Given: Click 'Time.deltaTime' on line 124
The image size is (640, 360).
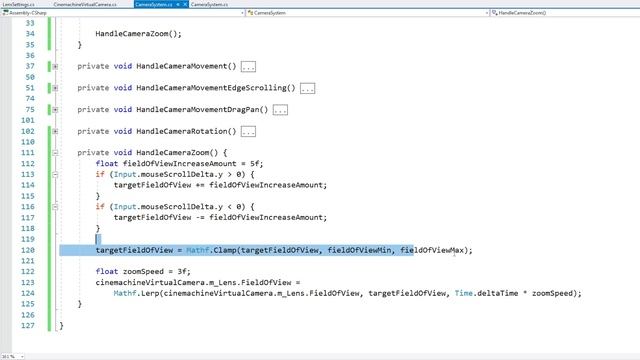Looking at the screenshot, I should [x=486, y=293].
